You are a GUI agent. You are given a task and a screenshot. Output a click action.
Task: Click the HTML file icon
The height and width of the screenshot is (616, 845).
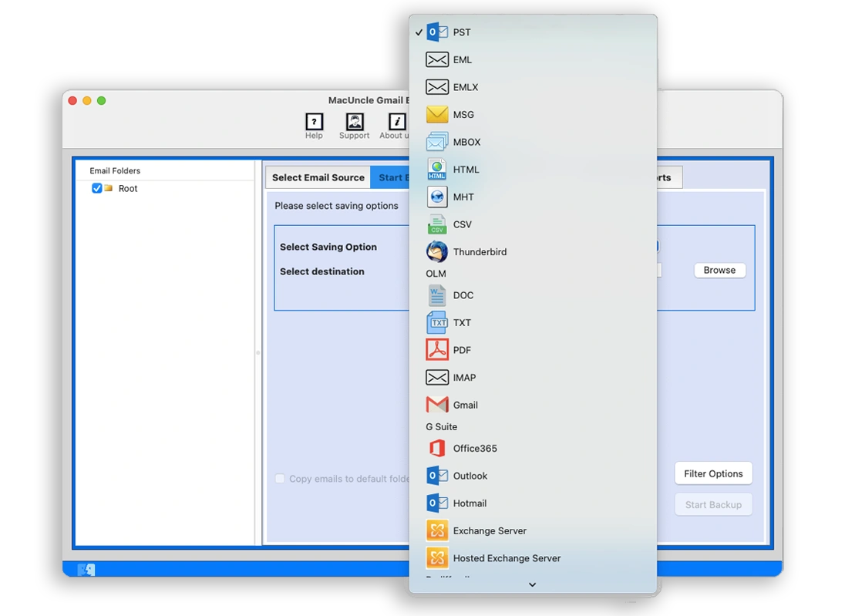(x=436, y=169)
